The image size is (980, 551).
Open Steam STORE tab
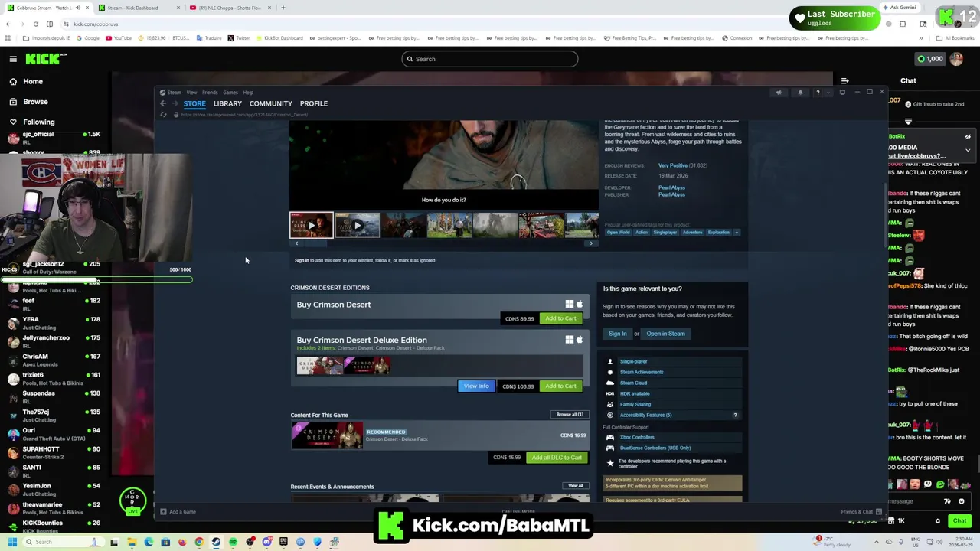click(x=194, y=103)
